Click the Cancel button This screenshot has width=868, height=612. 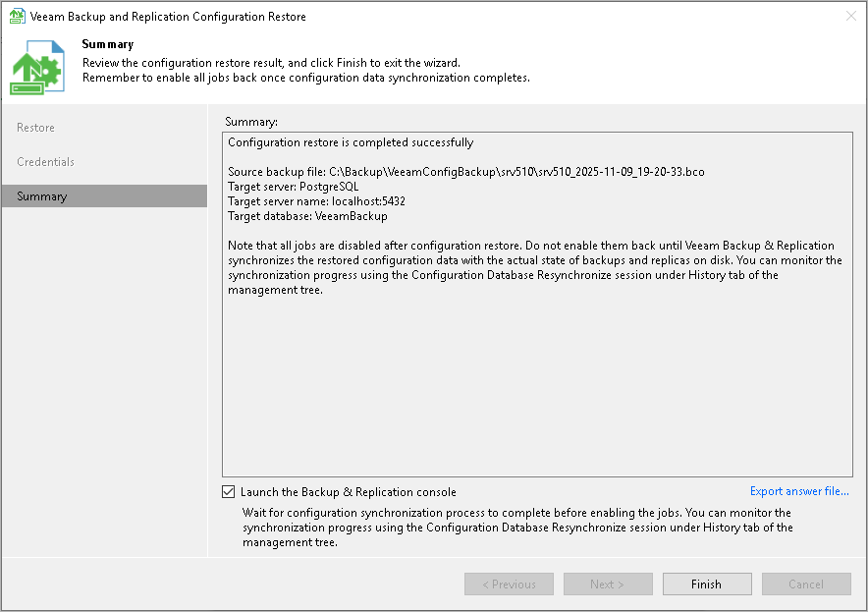(806, 584)
